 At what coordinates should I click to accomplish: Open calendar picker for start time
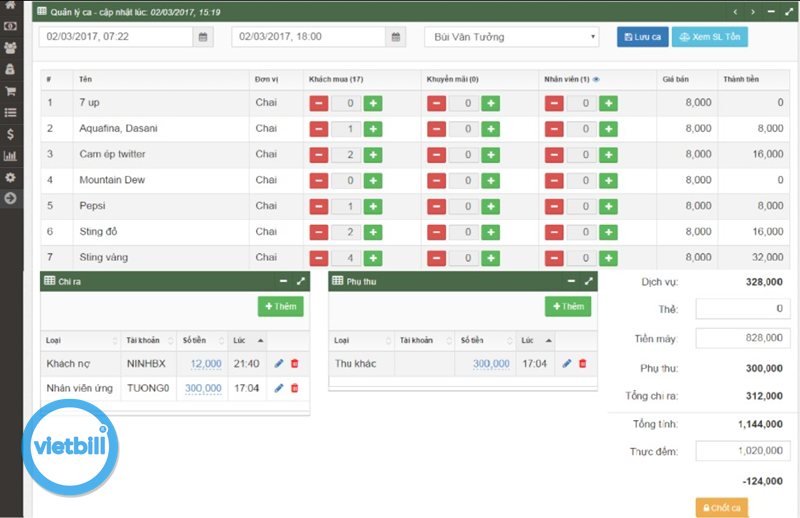(203, 37)
